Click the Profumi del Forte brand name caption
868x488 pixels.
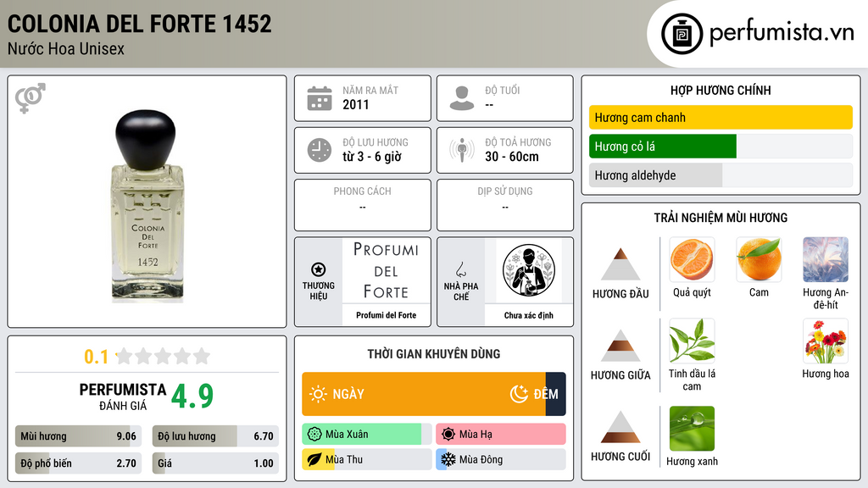click(x=386, y=315)
